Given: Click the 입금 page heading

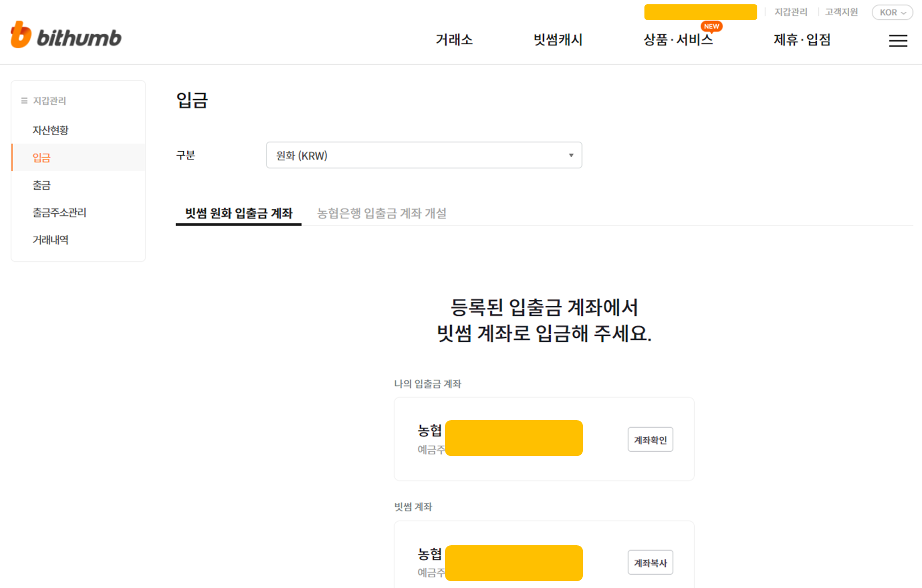Looking at the screenshot, I should tap(192, 100).
